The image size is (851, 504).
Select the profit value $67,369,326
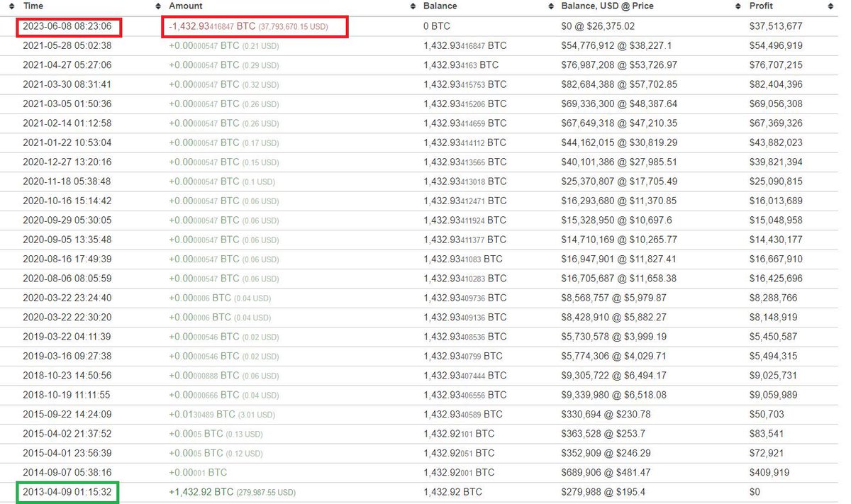[776, 123]
